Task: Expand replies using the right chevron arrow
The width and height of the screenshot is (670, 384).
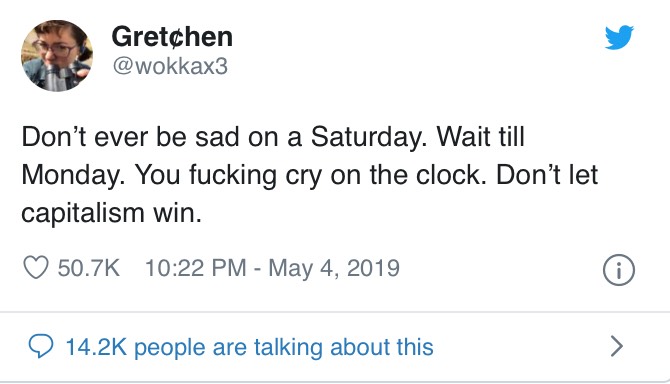Action: pyautogui.click(x=617, y=346)
